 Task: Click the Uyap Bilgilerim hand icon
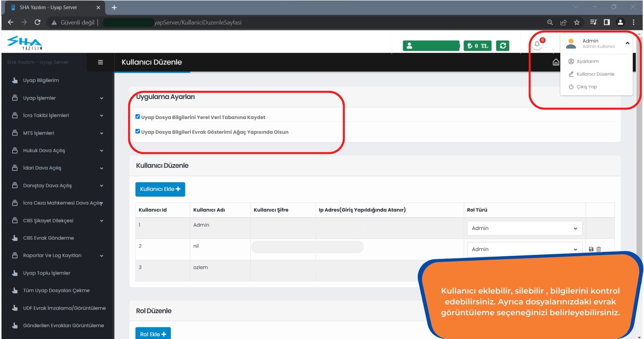point(15,80)
